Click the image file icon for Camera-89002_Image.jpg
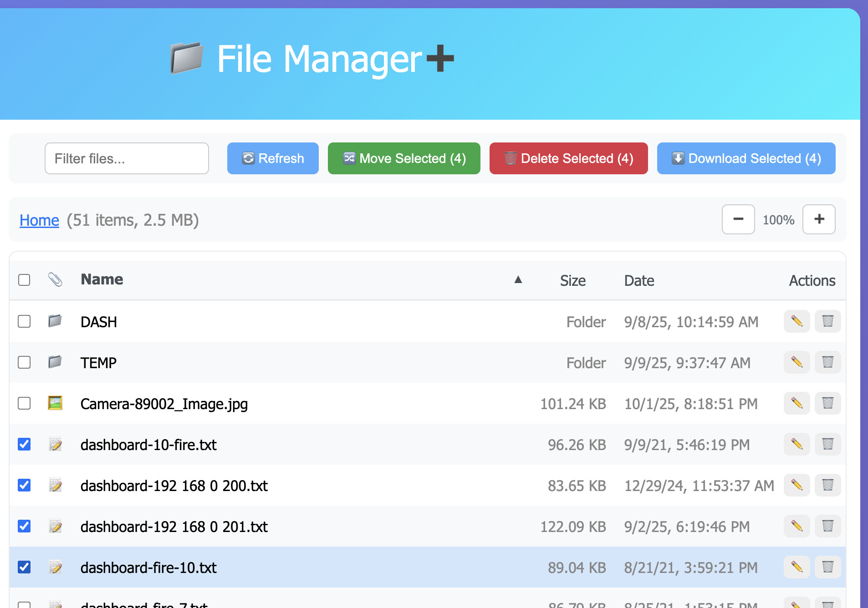 click(x=55, y=403)
